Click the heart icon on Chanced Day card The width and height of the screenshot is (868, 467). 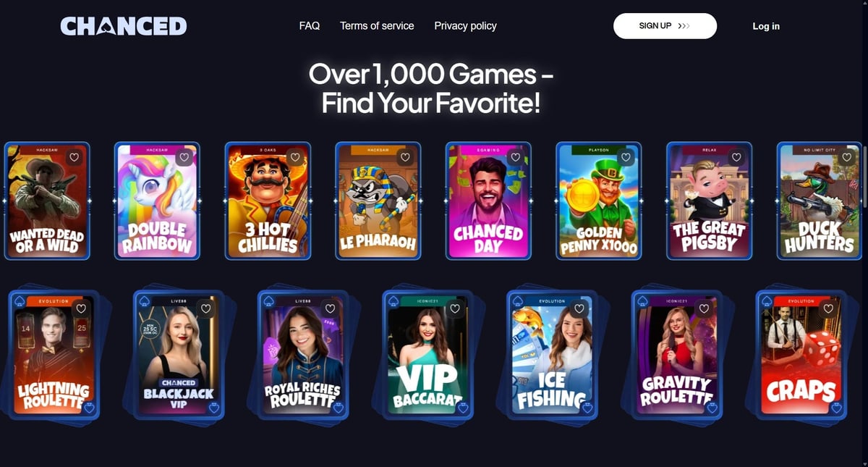(516, 157)
